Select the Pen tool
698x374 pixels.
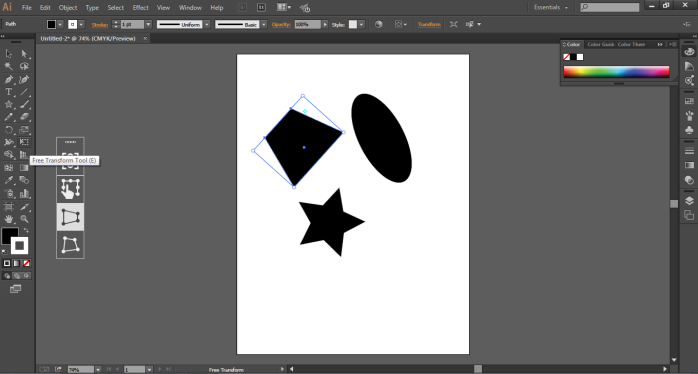(x=8, y=79)
